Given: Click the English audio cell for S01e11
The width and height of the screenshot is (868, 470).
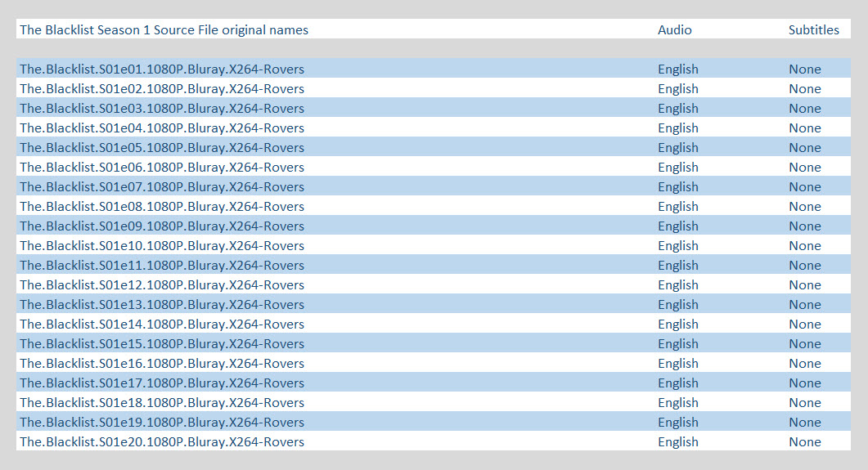Looking at the screenshot, I should (678, 266).
